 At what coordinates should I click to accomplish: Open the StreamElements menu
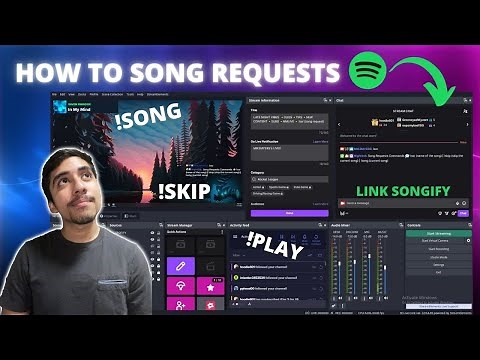158,94
